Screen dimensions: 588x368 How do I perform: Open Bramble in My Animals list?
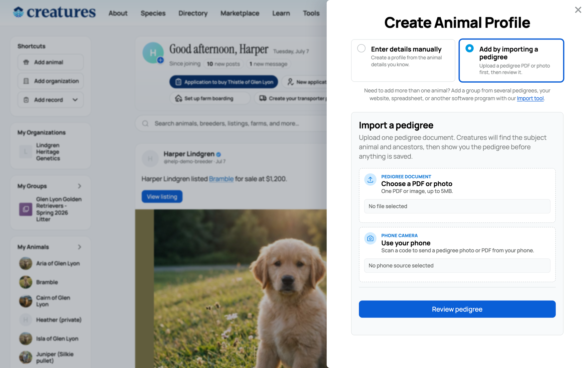47,282
